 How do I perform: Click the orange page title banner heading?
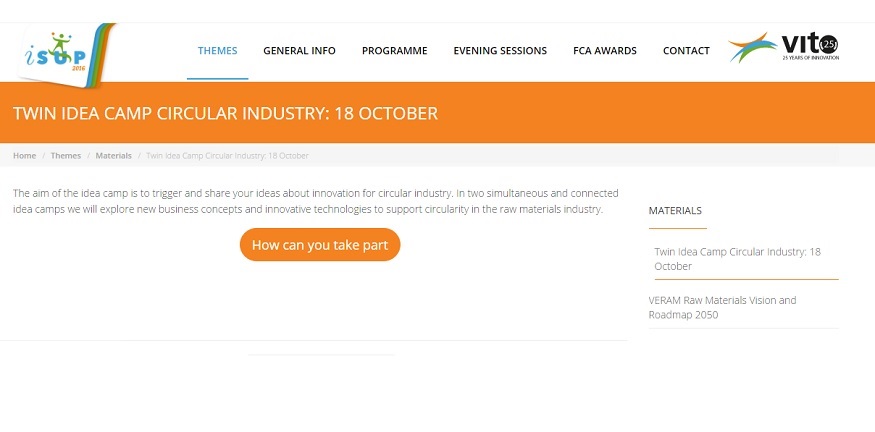225,113
